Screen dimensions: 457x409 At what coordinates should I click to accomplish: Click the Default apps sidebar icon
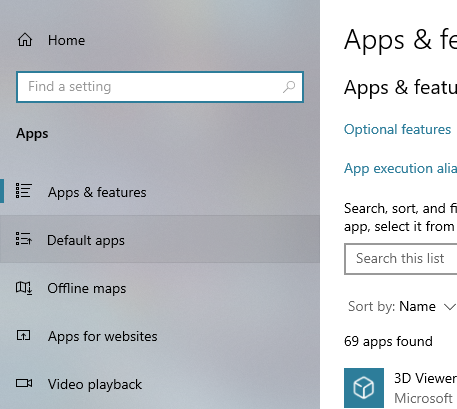(x=24, y=239)
